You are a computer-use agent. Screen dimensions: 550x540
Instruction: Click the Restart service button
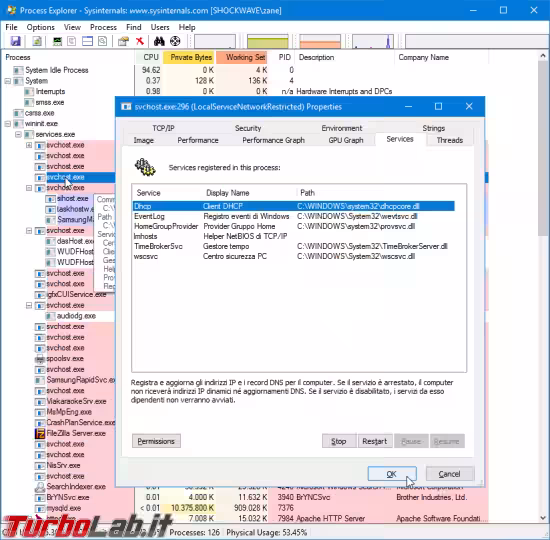375,441
